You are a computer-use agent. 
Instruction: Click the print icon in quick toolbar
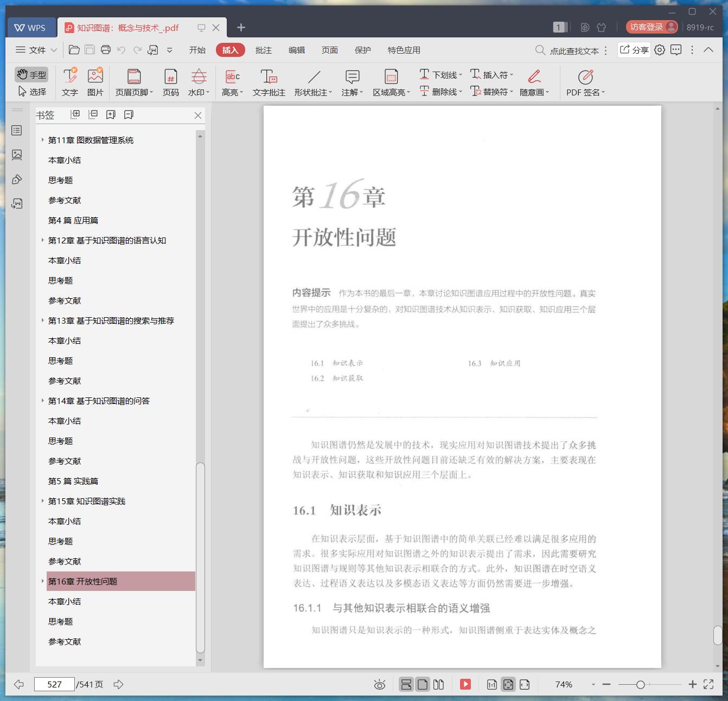(x=106, y=50)
